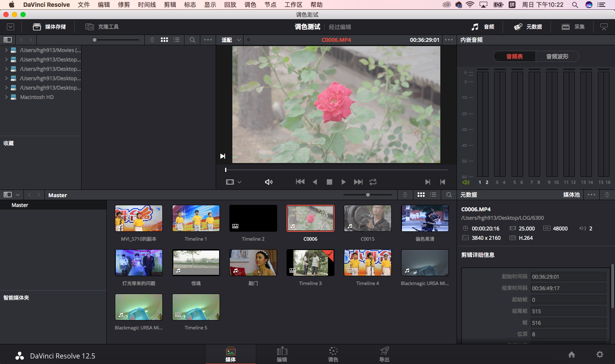
Task: Click the live media preview icon left of viewer
Action: pyautogui.click(x=223, y=156)
